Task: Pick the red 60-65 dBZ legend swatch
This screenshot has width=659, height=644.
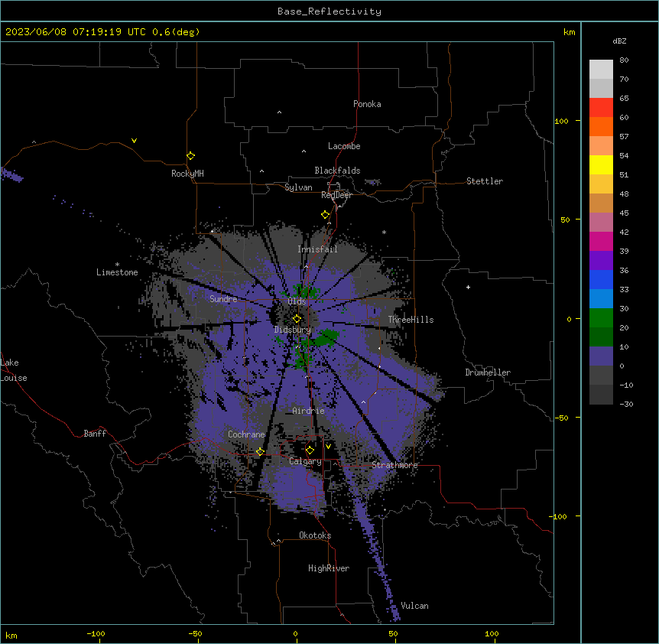Action: 601,107
